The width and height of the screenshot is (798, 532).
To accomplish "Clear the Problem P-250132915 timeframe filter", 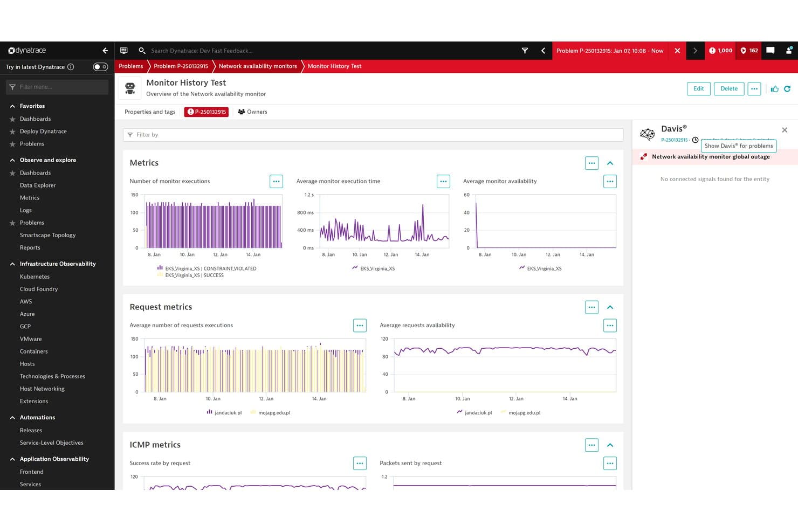I will (677, 51).
